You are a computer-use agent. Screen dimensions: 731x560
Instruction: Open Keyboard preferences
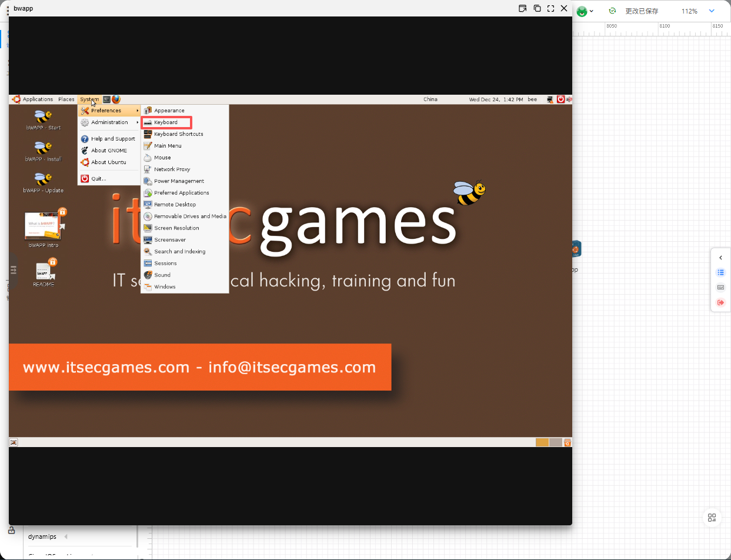(184, 122)
